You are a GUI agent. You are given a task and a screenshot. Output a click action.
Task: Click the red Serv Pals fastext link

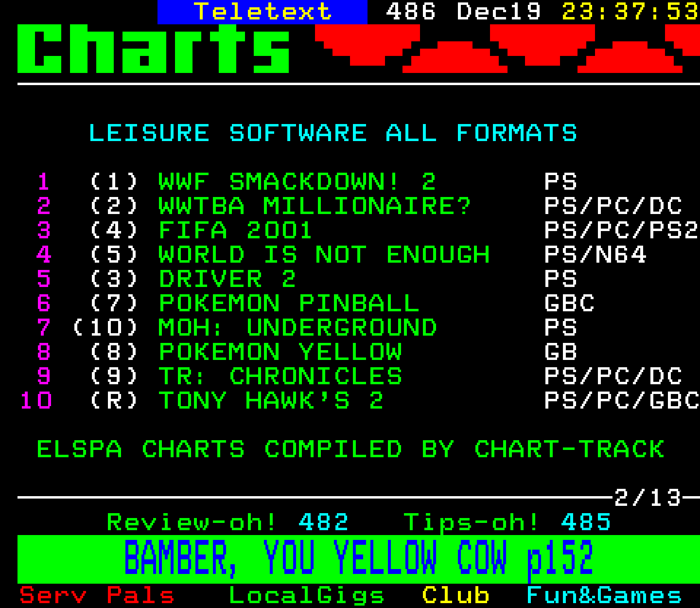coord(97,595)
